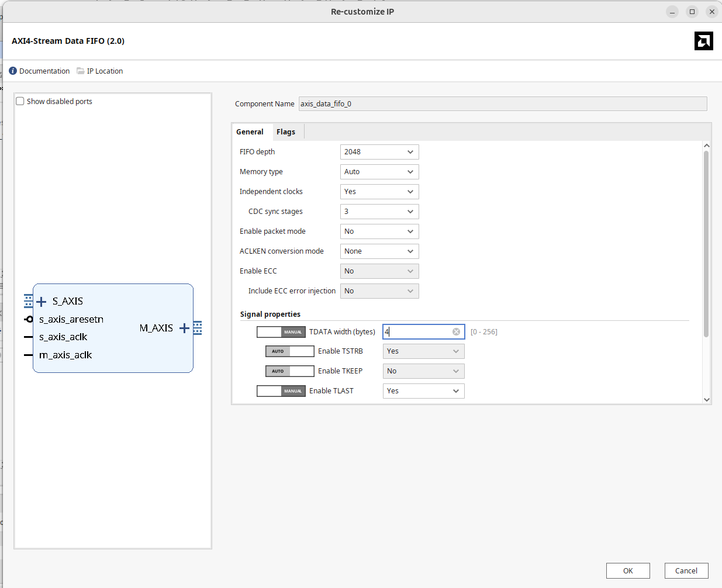Viewport: 722px width, 588px height.
Task: Click the Cancel button
Action: tap(686, 571)
